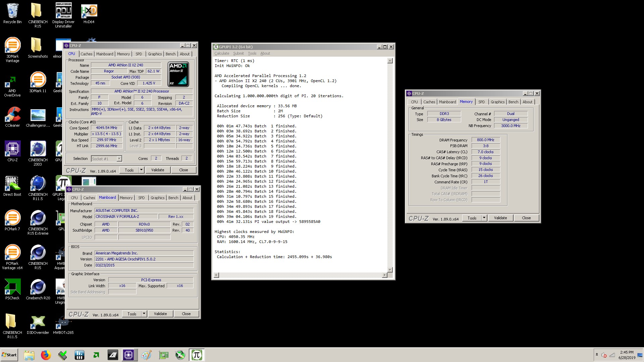Open Paint from the taskbar
Viewport: 644px width, 362px height.
(x=146, y=355)
